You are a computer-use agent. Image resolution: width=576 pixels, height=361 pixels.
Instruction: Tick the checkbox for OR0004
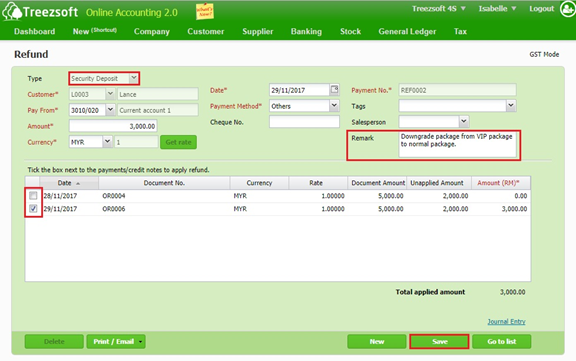33,195
